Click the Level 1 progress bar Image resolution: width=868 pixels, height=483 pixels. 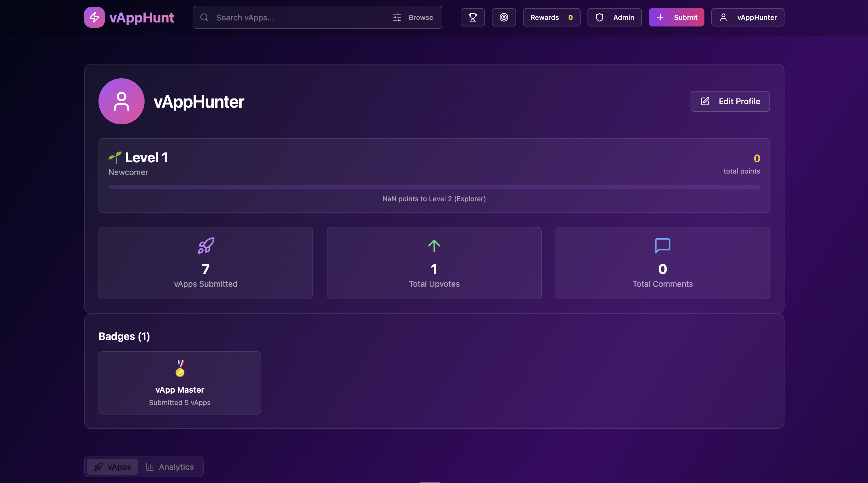click(434, 187)
